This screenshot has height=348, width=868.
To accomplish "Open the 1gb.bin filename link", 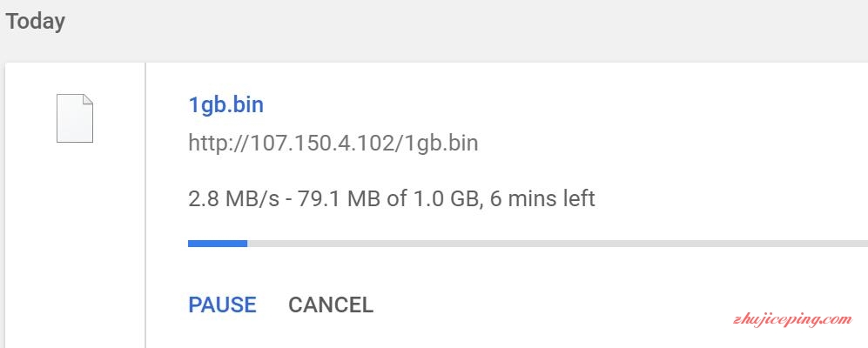I will click(225, 104).
